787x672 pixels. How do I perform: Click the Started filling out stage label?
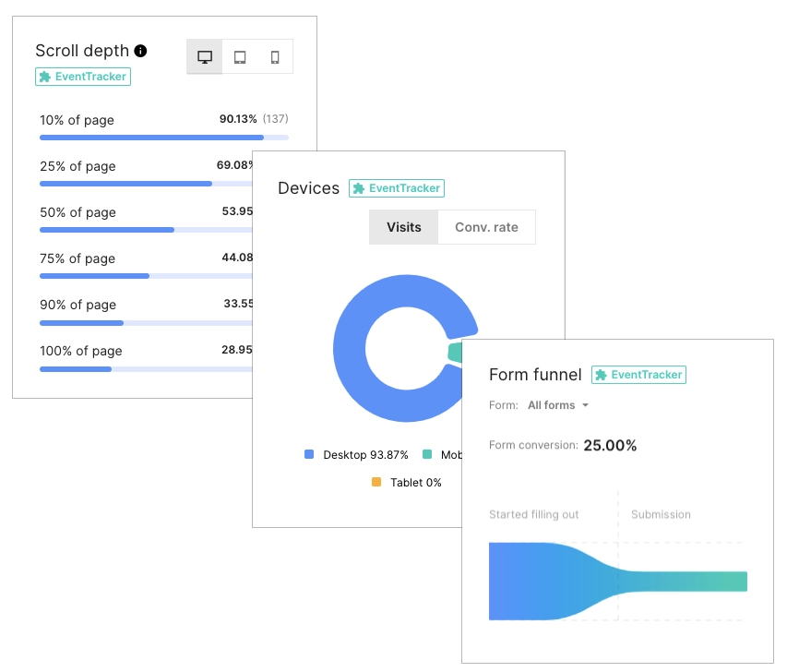pos(533,514)
